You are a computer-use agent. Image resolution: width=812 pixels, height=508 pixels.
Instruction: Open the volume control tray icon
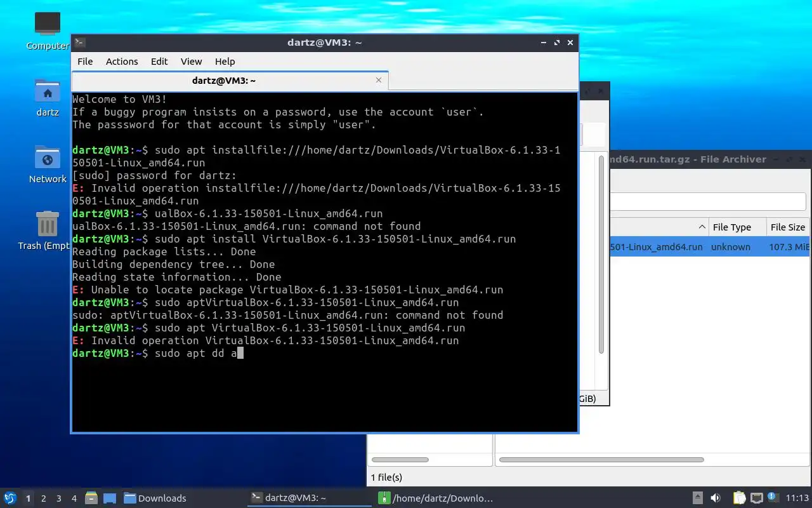click(x=716, y=498)
